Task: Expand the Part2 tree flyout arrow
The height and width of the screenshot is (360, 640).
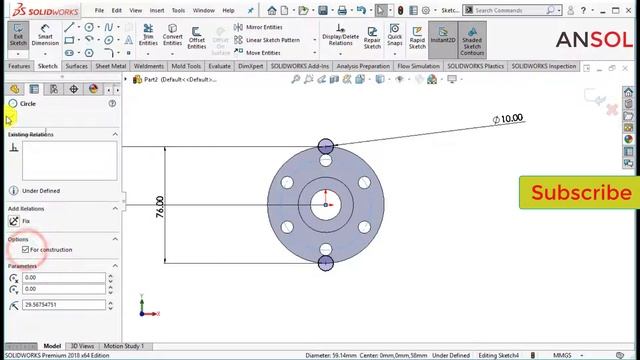Action: point(126,79)
